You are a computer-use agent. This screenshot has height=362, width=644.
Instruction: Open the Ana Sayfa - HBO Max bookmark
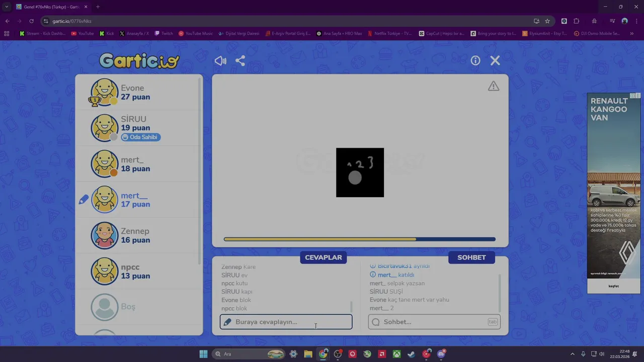pos(339,34)
